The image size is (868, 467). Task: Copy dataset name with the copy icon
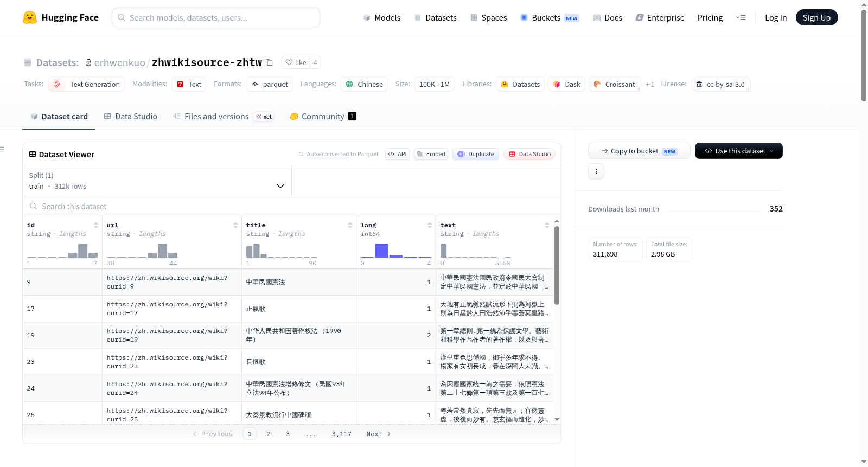(269, 62)
